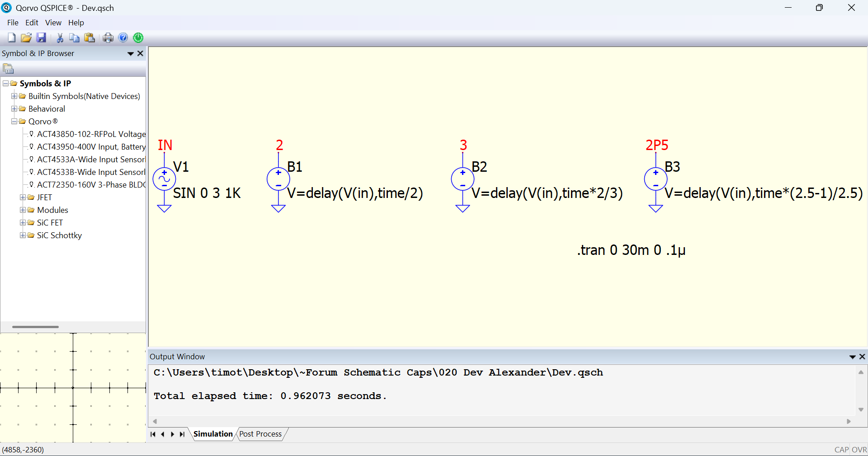Open the Symbol & IP Browser panel dropdown arrow
Screen dimensions: 868x456
point(130,54)
